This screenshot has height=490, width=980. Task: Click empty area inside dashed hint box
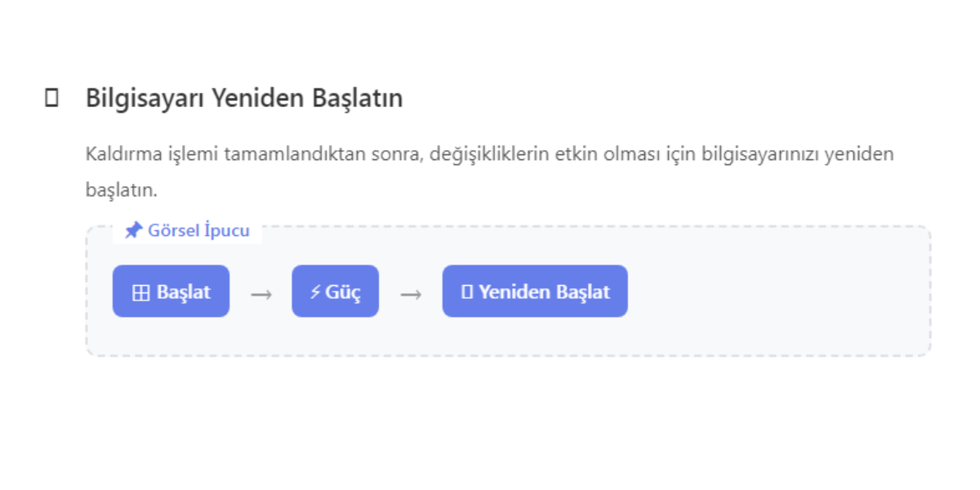pyautogui.click(x=776, y=294)
